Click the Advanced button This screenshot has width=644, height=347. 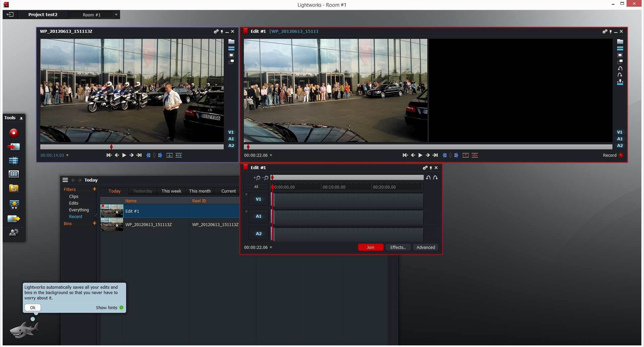click(x=426, y=248)
